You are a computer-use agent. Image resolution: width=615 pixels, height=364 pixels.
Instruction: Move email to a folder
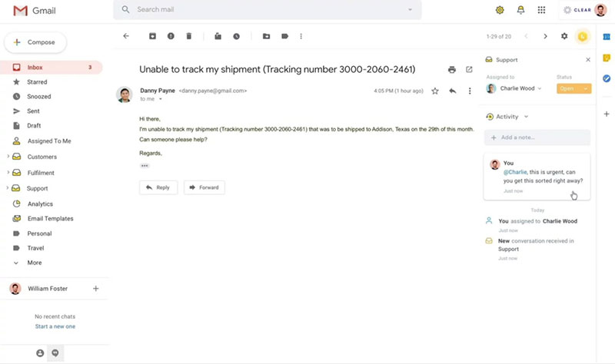266,36
